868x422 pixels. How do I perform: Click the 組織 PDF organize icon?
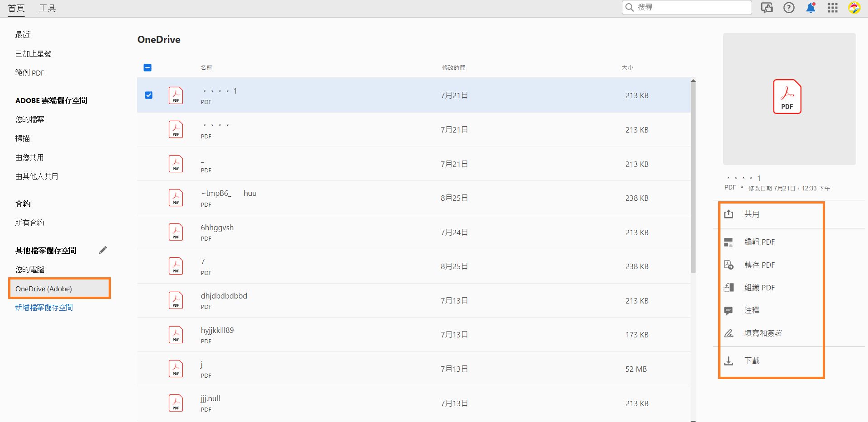(x=729, y=288)
